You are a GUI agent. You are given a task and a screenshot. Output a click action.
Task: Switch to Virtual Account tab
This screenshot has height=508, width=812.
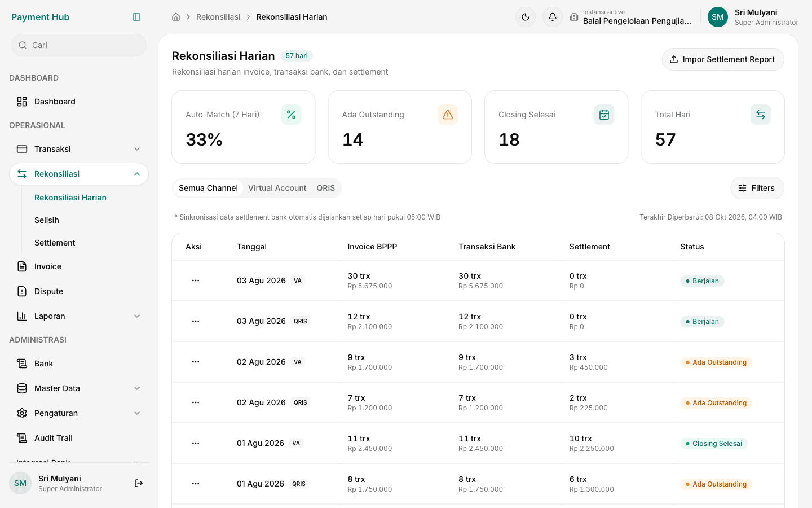click(x=277, y=188)
